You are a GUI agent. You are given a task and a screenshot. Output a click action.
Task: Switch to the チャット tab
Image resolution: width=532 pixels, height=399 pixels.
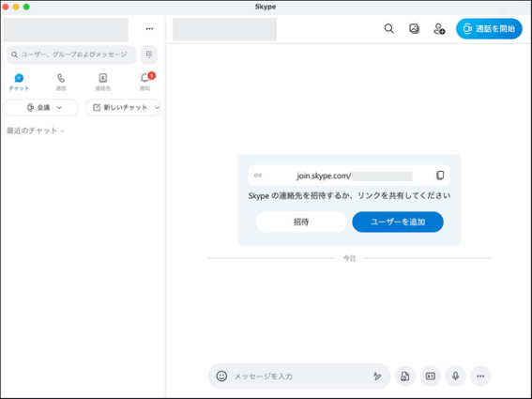19,83
